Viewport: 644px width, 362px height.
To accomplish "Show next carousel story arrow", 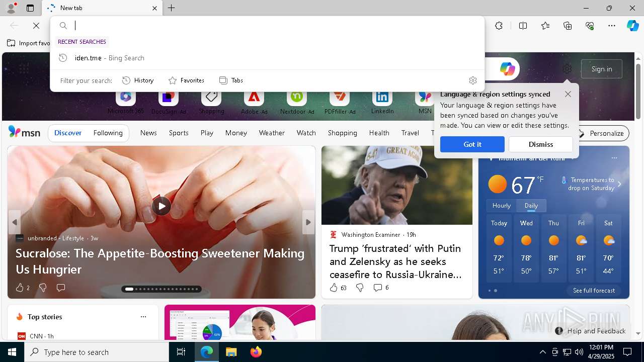I will coord(308,222).
